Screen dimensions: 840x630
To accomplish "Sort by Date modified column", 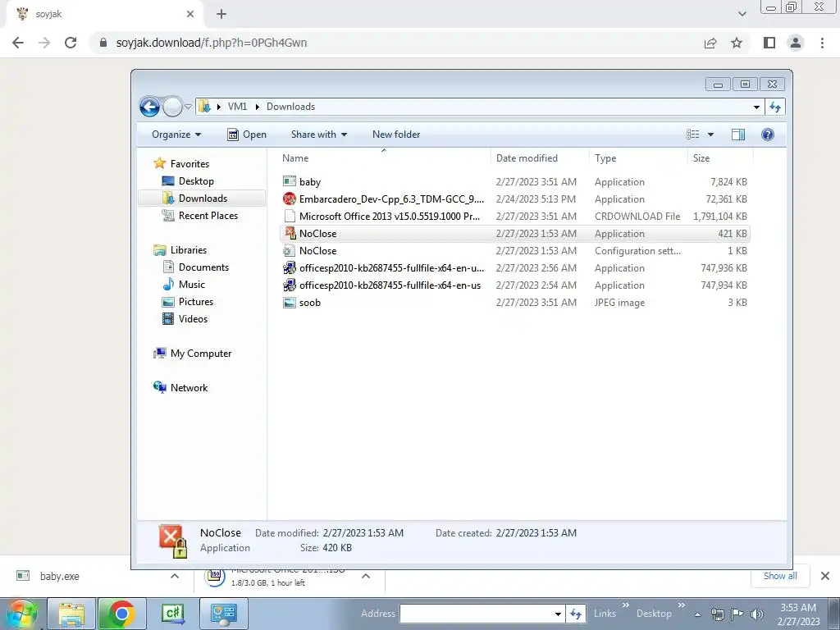I will point(540,158).
